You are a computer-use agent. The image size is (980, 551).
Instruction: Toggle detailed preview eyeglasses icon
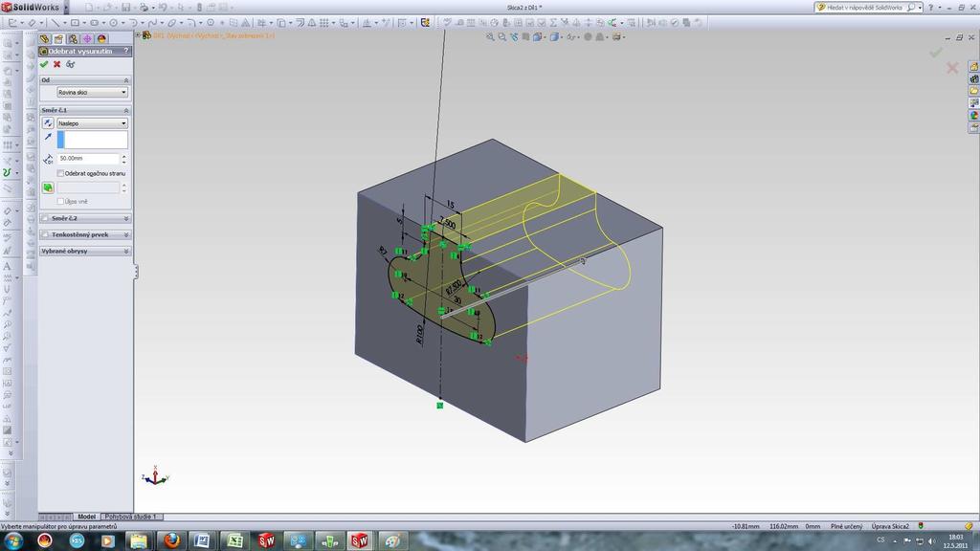pos(71,64)
